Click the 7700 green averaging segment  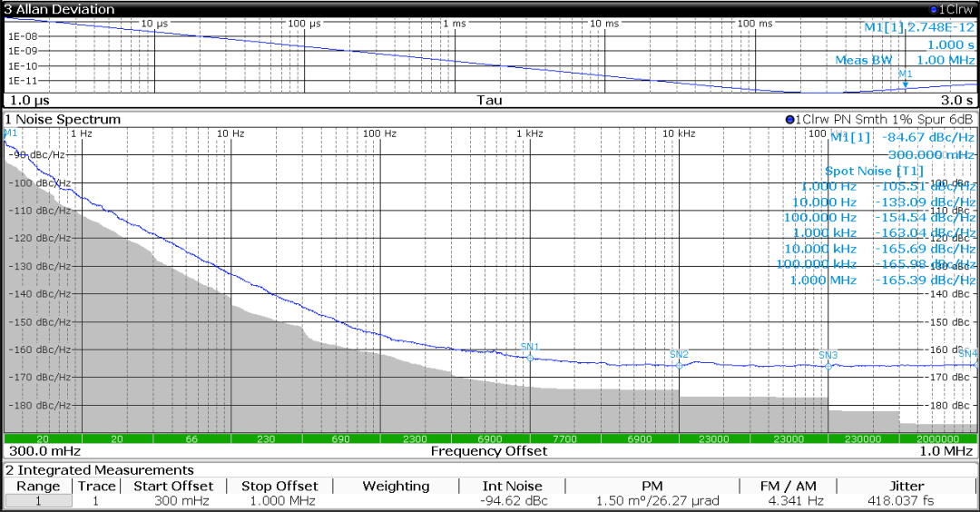point(564,438)
